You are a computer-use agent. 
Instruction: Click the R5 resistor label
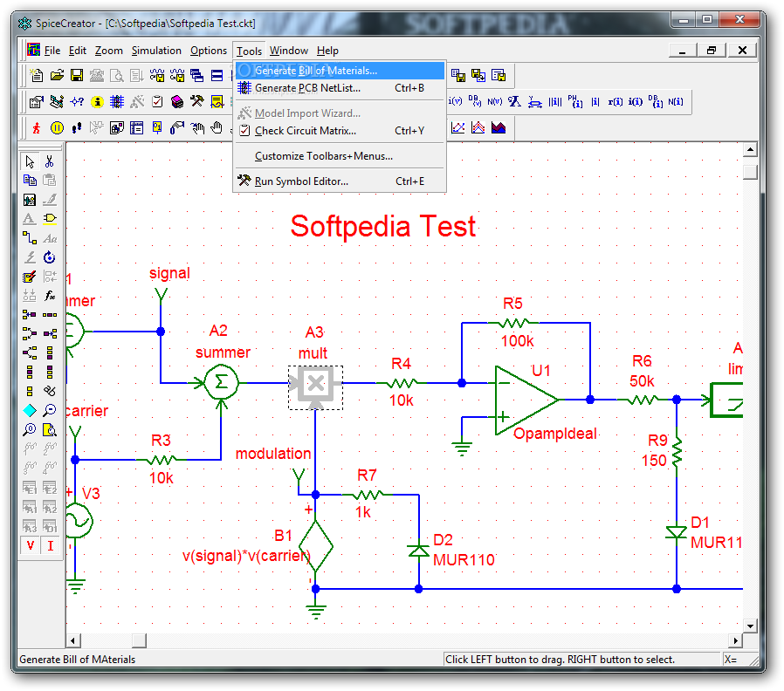[512, 304]
